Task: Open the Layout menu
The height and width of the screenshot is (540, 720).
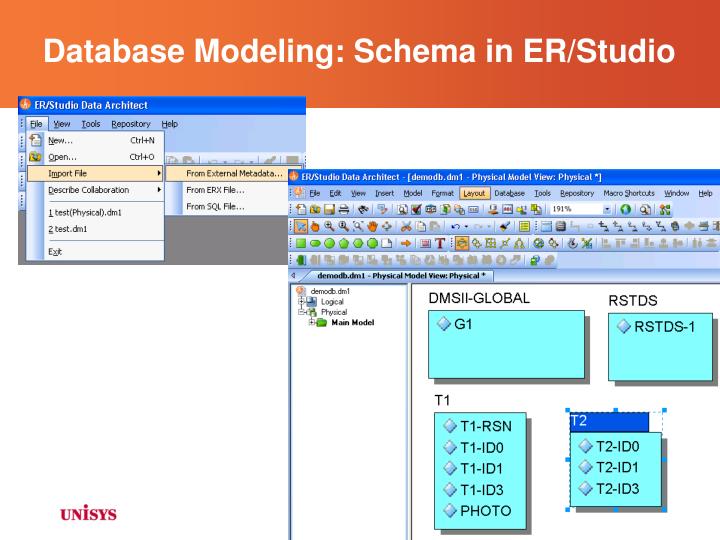Action: [474, 193]
